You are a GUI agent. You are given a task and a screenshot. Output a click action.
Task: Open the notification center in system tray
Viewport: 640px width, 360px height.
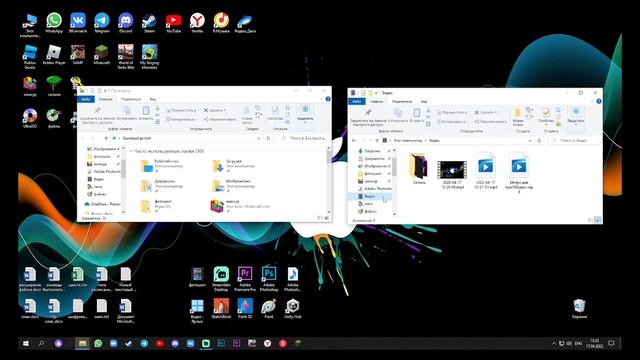pos(611,344)
